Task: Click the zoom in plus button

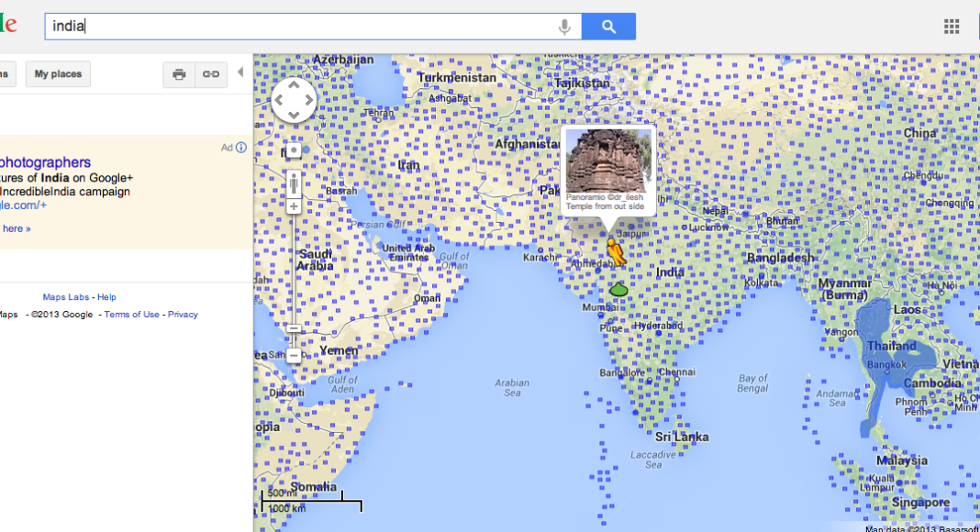Action: [294, 206]
